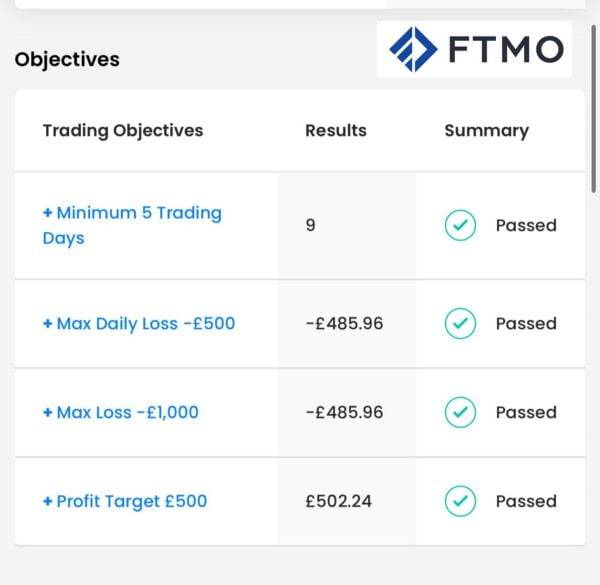
Task: Click the Results column header
Action: pyautogui.click(x=336, y=130)
